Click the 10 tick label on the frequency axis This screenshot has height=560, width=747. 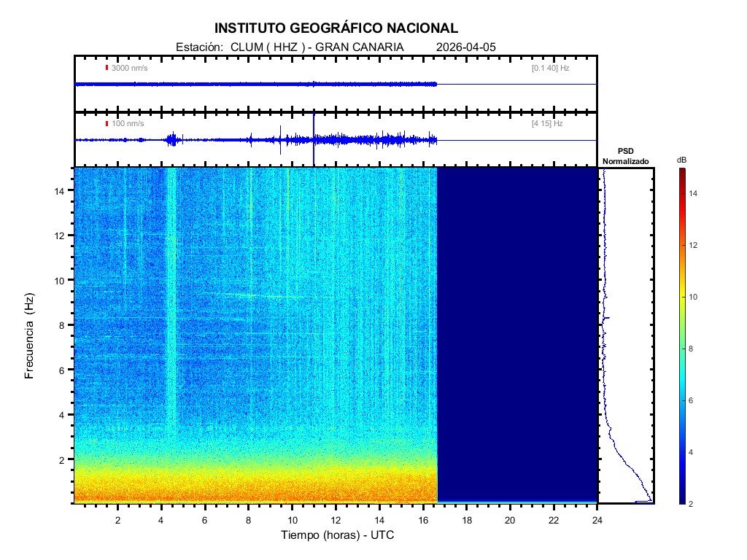coord(61,280)
